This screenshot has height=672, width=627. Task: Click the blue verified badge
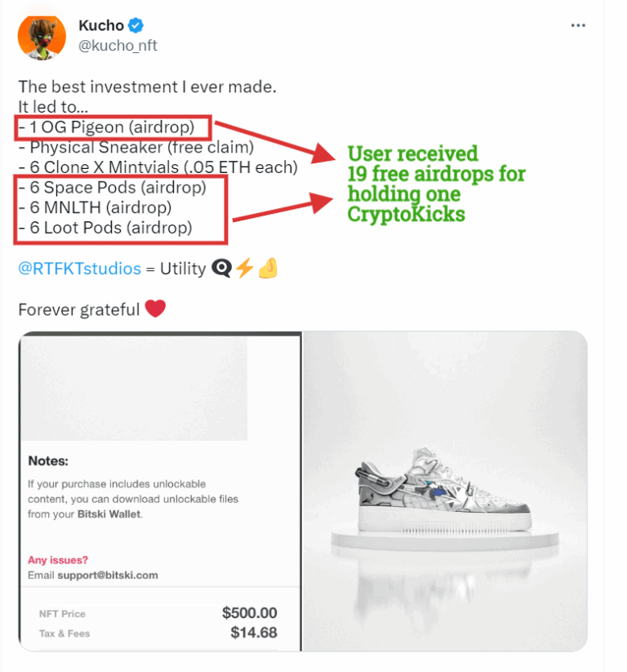(135, 26)
